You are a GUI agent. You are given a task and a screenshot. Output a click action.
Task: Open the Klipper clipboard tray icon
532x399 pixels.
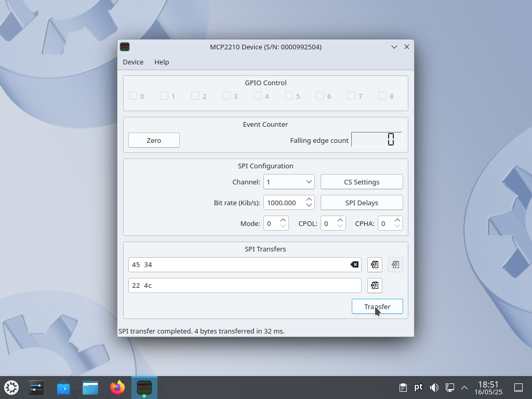pyautogui.click(x=403, y=387)
